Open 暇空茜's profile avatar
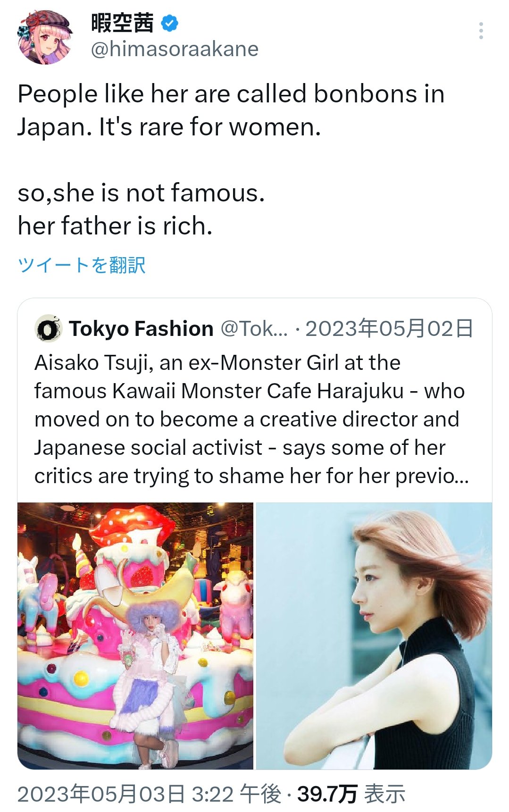The height and width of the screenshot is (812, 509). (45, 37)
